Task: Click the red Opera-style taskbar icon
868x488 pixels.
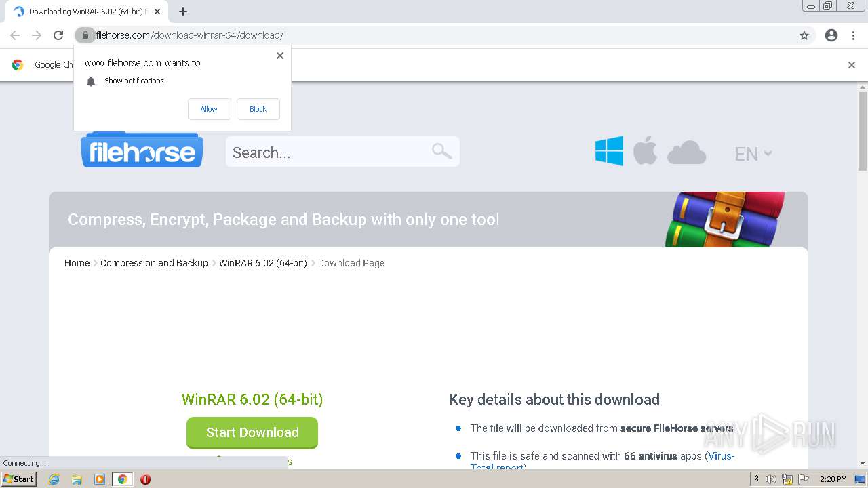Action: coord(145,479)
